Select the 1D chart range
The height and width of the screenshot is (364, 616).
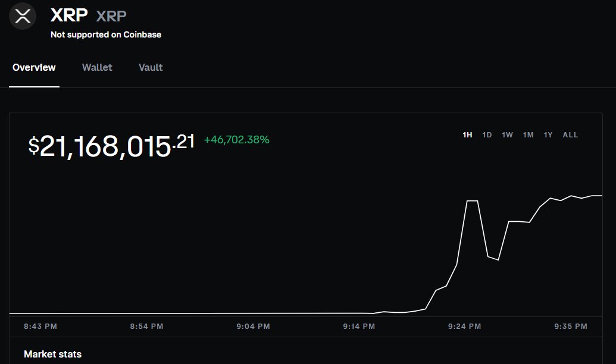[x=487, y=135]
